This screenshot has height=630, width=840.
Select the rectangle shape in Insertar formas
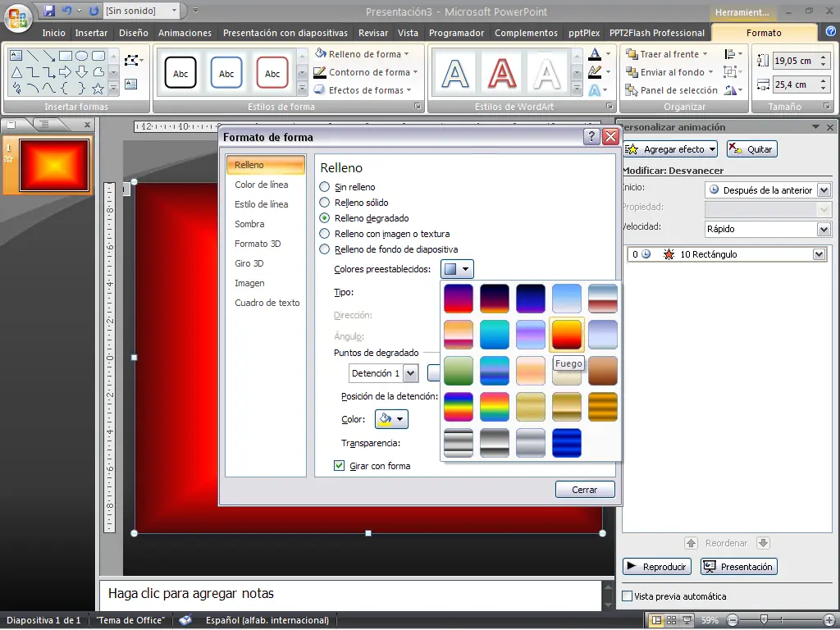pos(66,56)
